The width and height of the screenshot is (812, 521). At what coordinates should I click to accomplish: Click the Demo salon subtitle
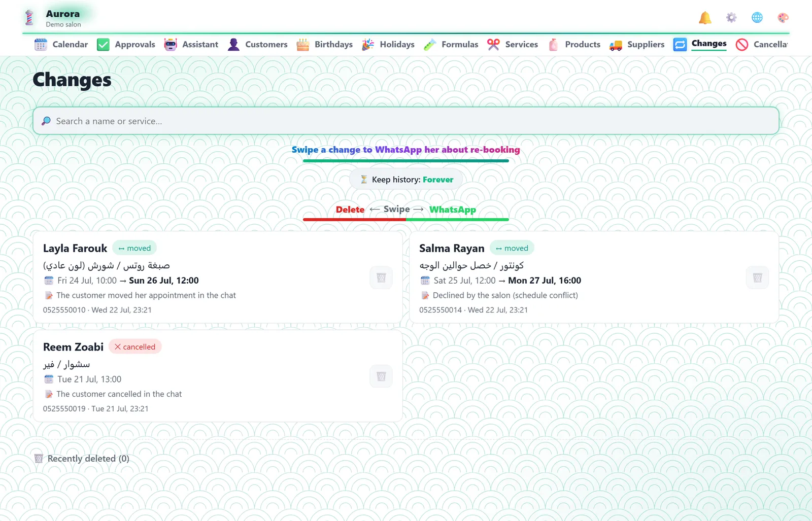point(63,24)
